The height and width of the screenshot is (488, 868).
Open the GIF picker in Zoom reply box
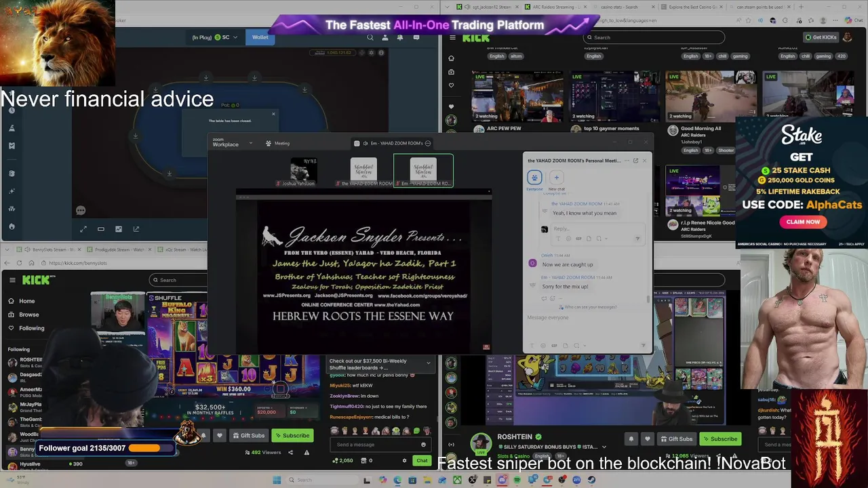pyautogui.click(x=578, y=239)
